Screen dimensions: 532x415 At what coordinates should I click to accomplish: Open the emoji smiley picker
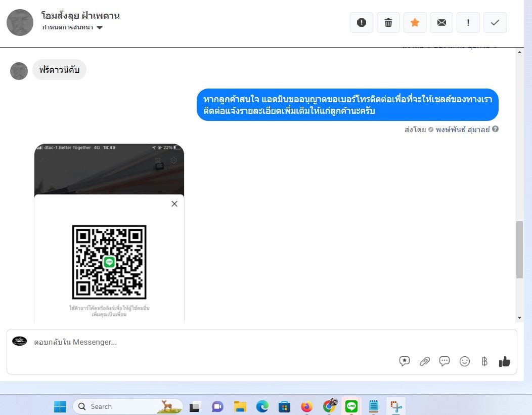[464, 361]
